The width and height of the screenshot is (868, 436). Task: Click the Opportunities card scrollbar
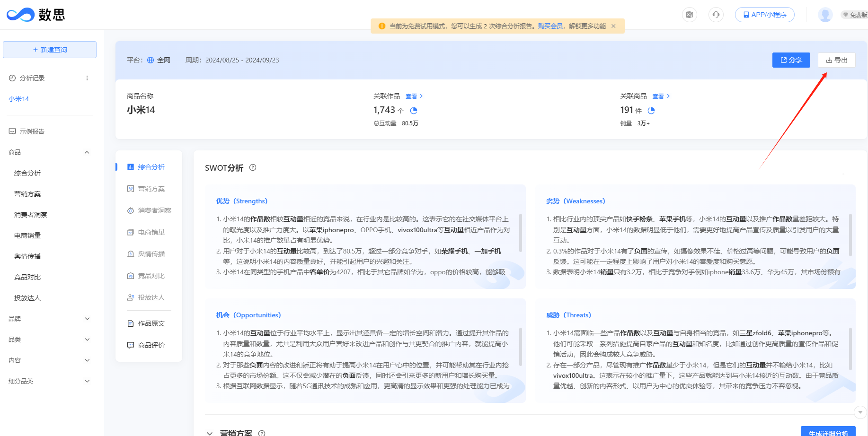point(521,347)
